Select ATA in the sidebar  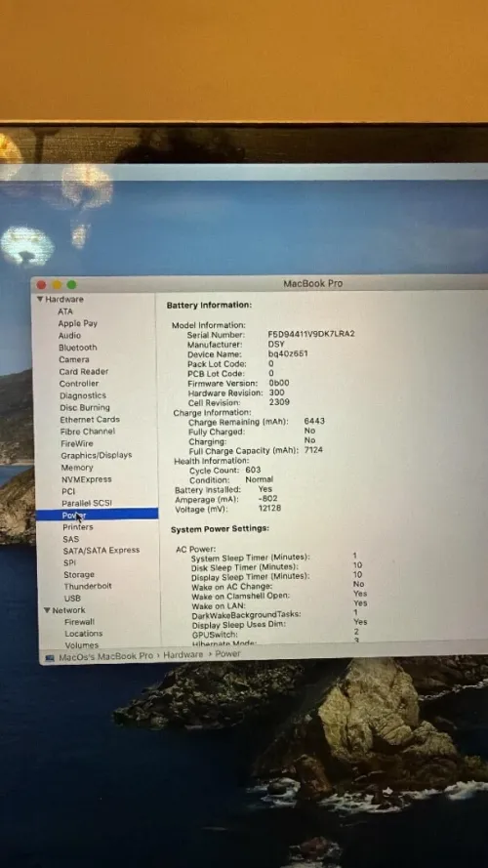pyautogui.click(x=65, y=311)
